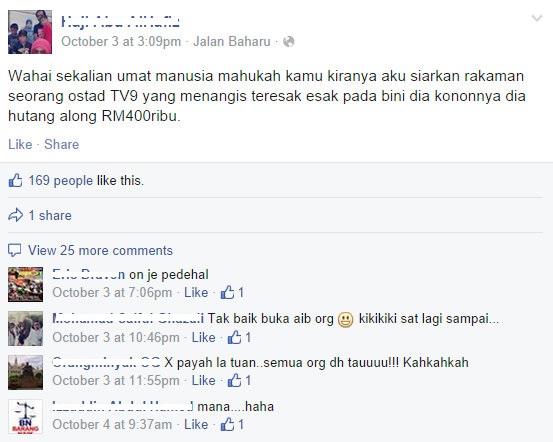Click the thumbs-up icon beside 169 people

coord(15,180)
